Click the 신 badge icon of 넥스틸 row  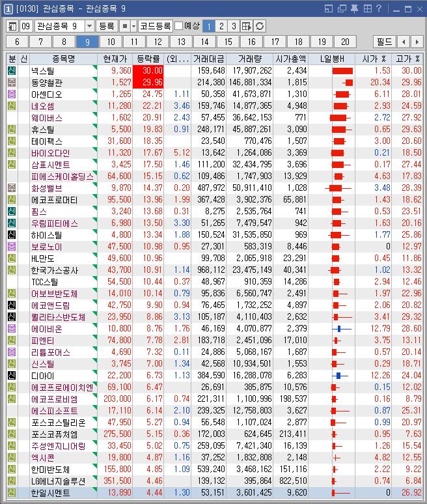[x=12, y=70]
